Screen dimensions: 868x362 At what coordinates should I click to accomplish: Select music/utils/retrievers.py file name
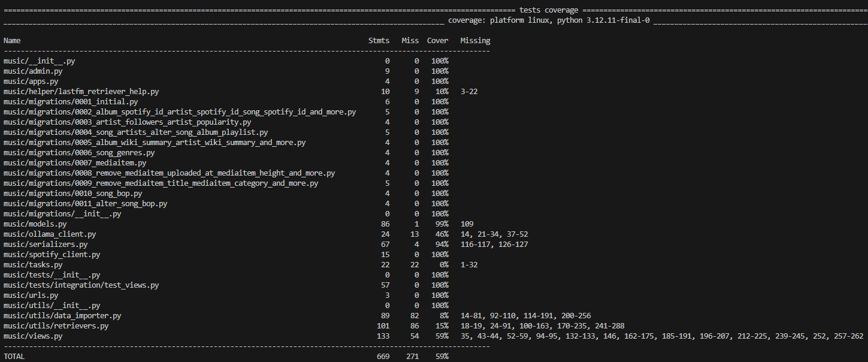56,326
